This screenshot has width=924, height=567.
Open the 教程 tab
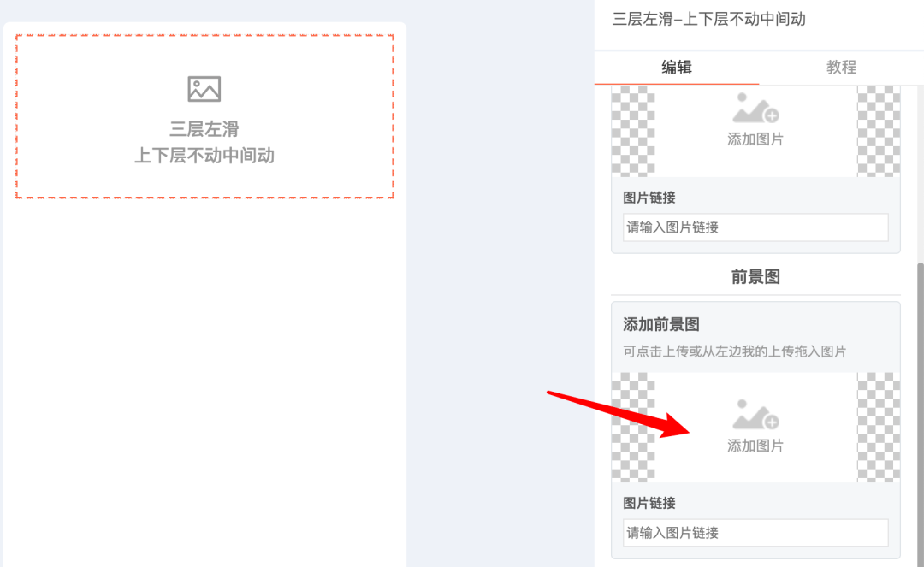point(841,67)
